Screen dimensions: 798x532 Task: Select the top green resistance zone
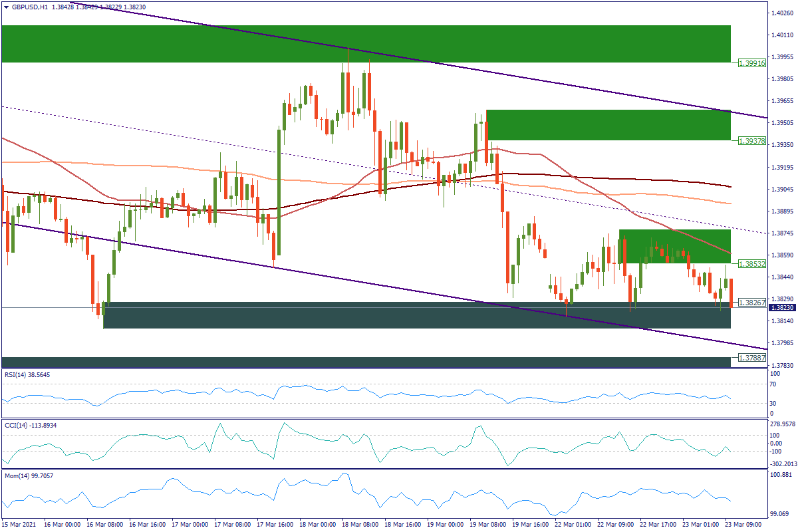(x=366, y=44)
